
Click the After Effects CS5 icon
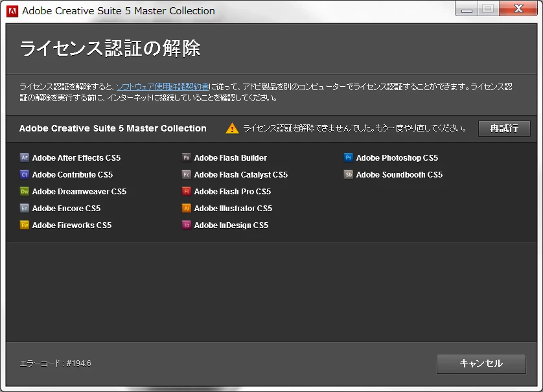(24, 157)
